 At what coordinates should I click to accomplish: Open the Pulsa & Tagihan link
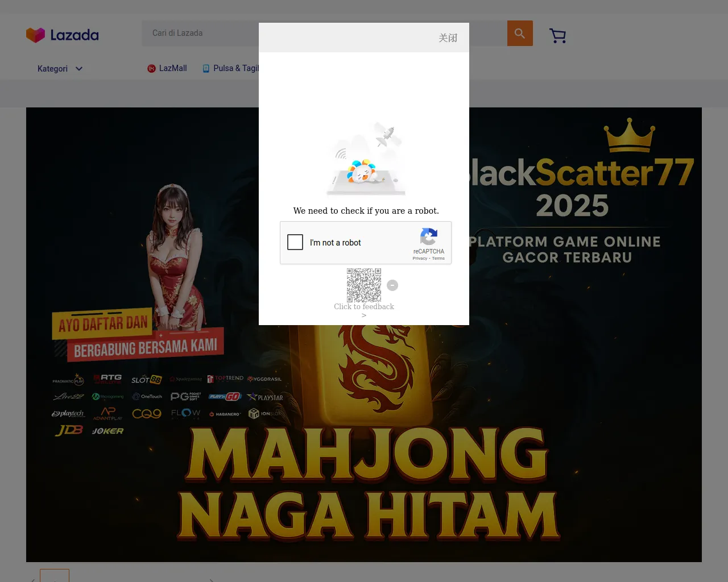coord(230,68)
